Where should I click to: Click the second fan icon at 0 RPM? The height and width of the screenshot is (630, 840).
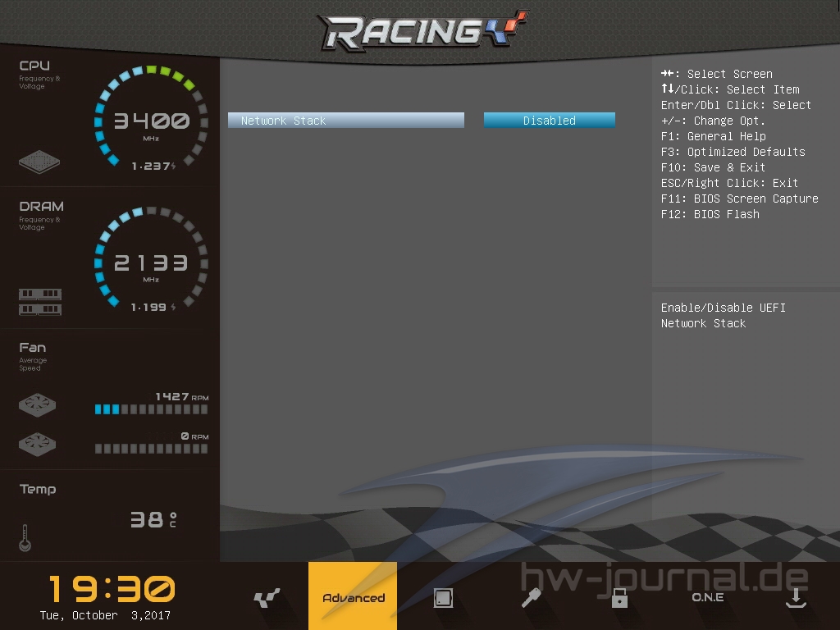[38, 444]
